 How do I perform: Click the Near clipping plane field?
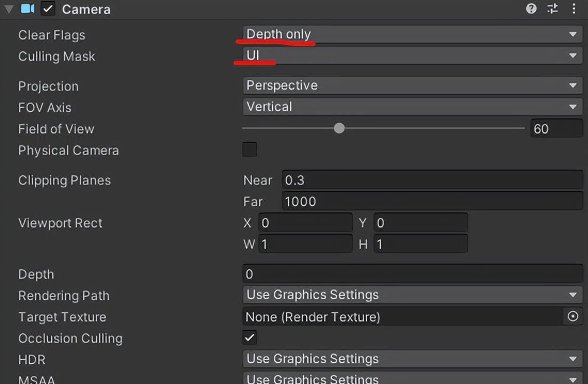pyautogui.click(x=431, y=180)
